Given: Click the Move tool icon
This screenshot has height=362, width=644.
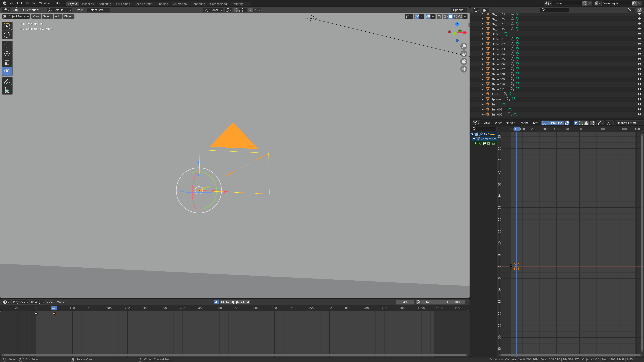Looking at the screenshot, I should coord(7,45).
